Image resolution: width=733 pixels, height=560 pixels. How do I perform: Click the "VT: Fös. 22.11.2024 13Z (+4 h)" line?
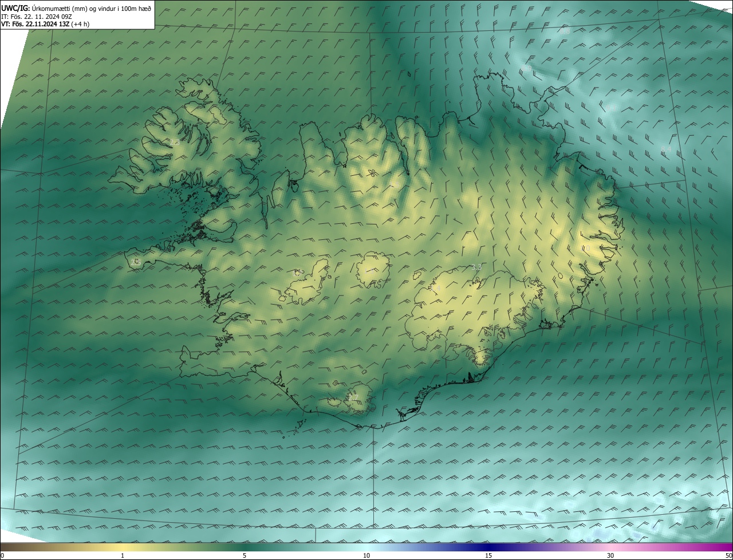(45, 24)
